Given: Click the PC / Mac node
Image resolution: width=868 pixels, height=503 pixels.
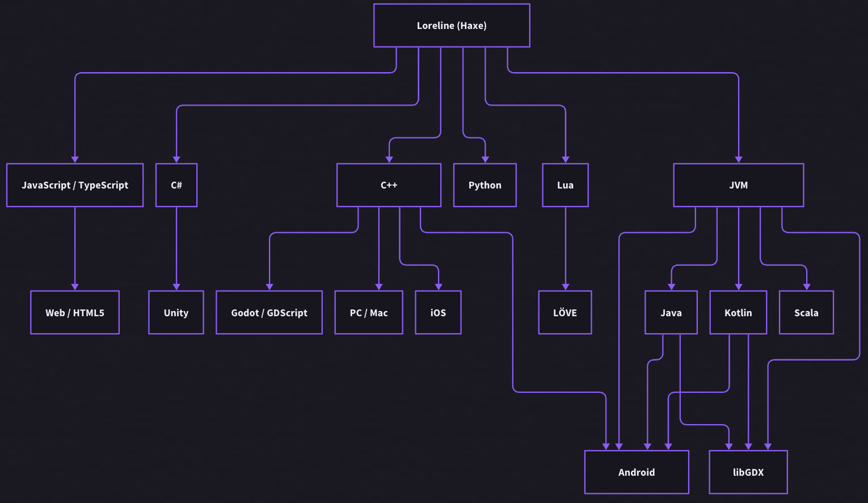Looking at the screenshot, I should pyautogui.click(x=369, y=313).
